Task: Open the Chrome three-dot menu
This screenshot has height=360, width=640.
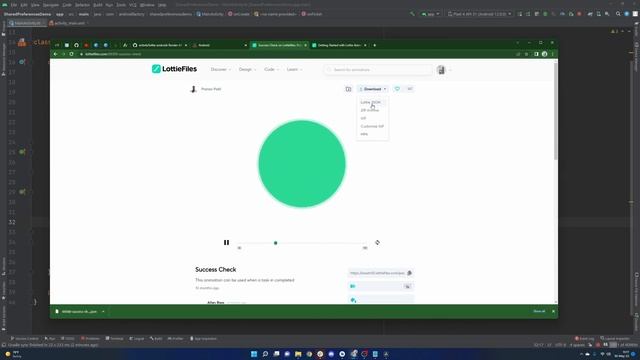Action: pyautogui.click(x=553, y=54)
